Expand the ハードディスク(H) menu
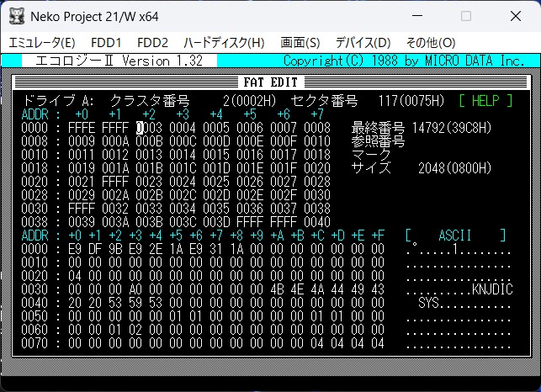 tap(224, 42)
